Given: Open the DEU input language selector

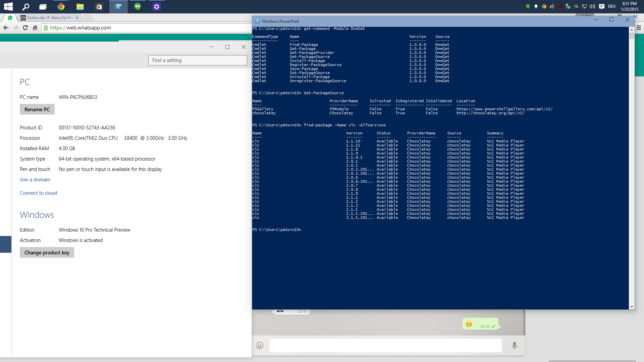Looking at the screenshot, I should tap(612, 6).
